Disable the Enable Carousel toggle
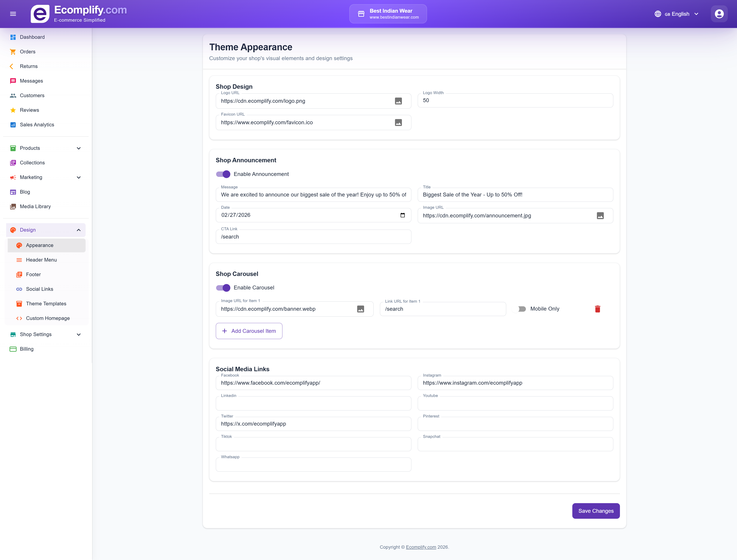737x560 pixels. pos(223,288)
